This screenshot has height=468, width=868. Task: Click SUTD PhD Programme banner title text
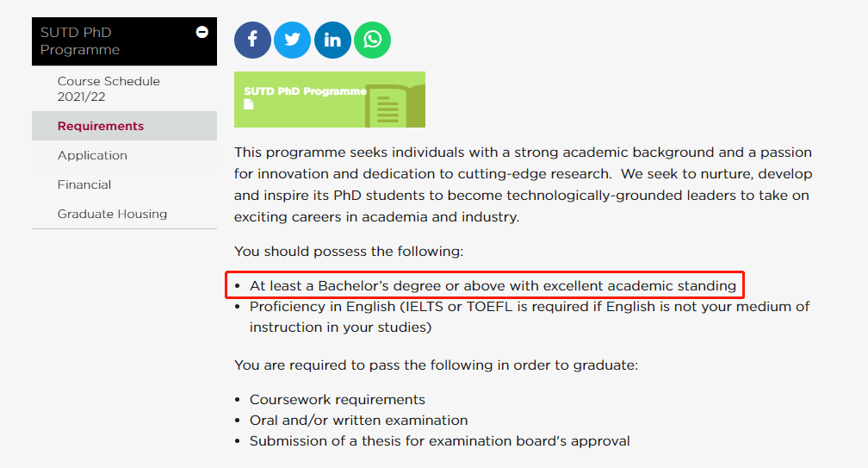305,91
